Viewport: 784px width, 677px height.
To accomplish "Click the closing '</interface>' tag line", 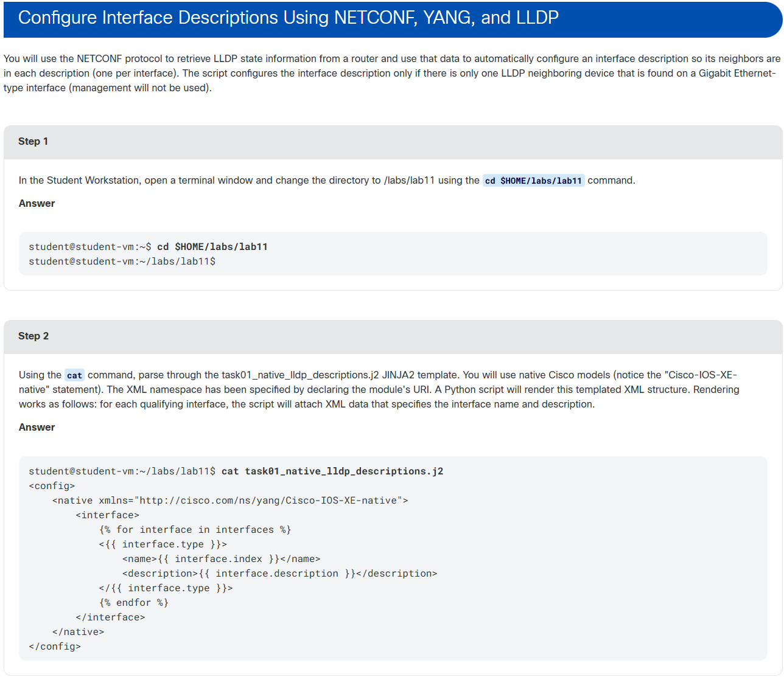I will pos(110,617).
